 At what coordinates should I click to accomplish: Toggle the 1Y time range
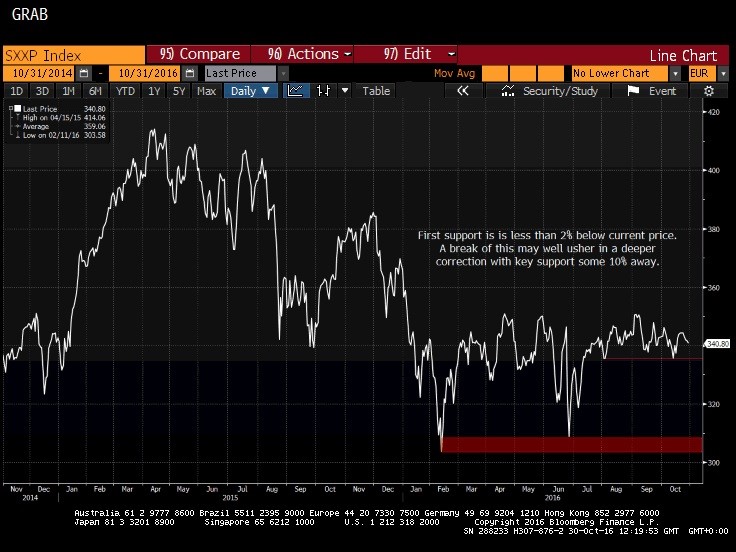point(154,91)
